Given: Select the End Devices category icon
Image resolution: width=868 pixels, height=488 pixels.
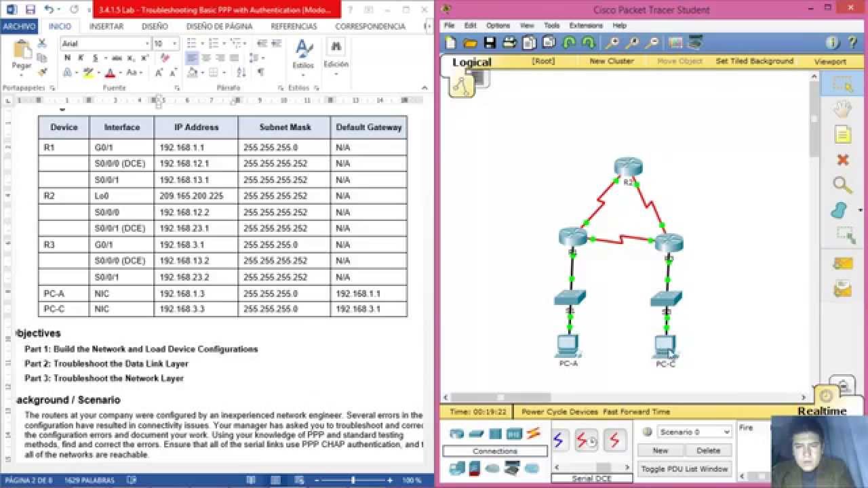Looking at the screenshot, I should 457,468.
